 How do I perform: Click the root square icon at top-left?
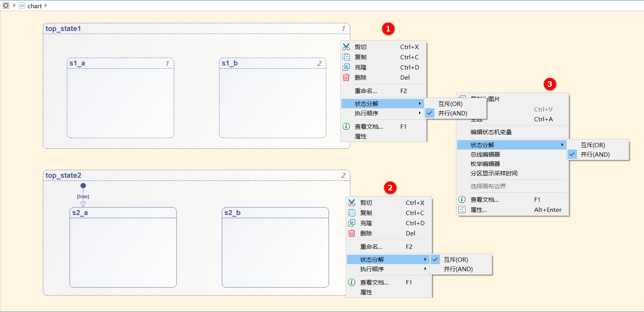6,6
